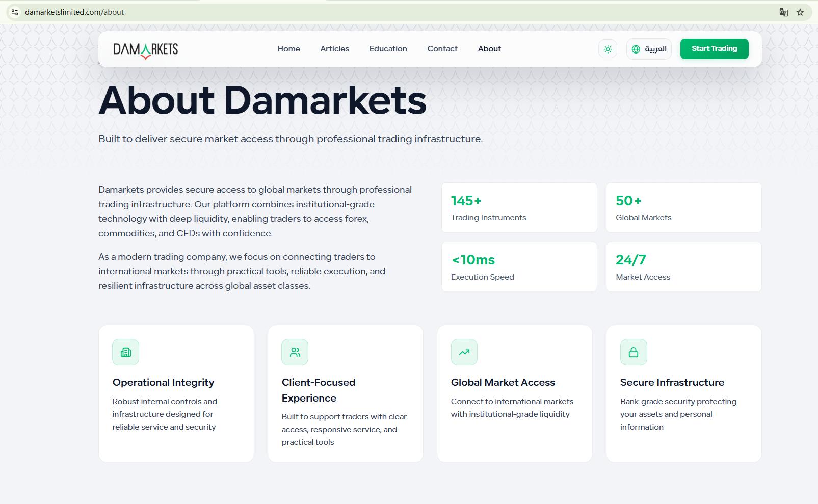Click the paragraph starting "Damarkets provides secure access"
Screen dimensions: 818x504
255,211
